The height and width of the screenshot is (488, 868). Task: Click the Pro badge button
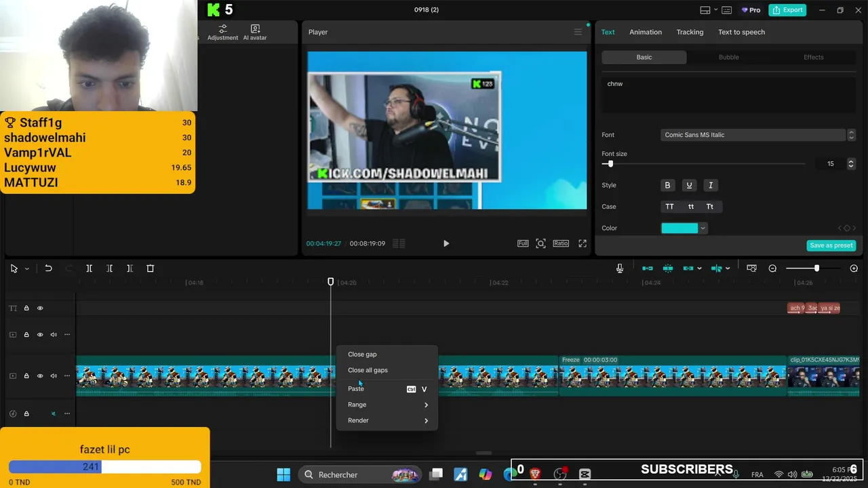751,10
